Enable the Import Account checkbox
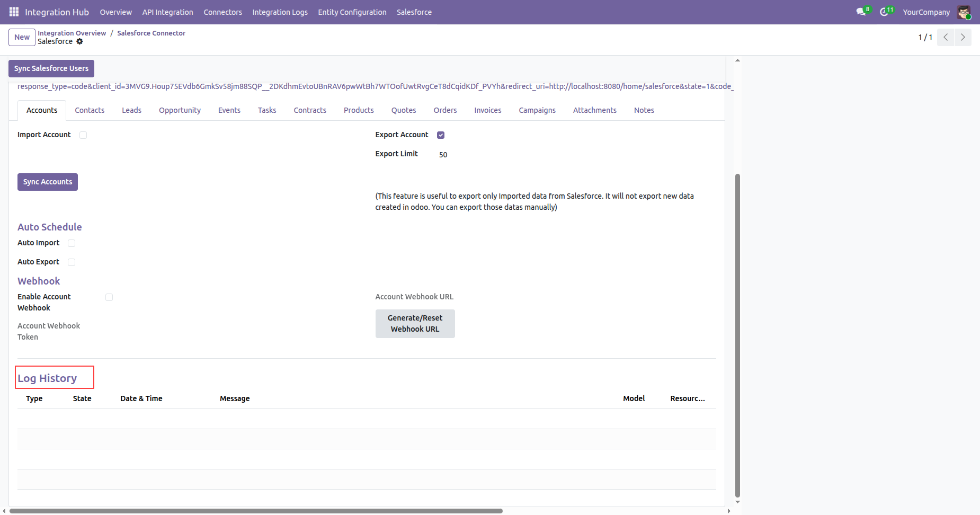The image size is (980, 515). click(83, 135)
